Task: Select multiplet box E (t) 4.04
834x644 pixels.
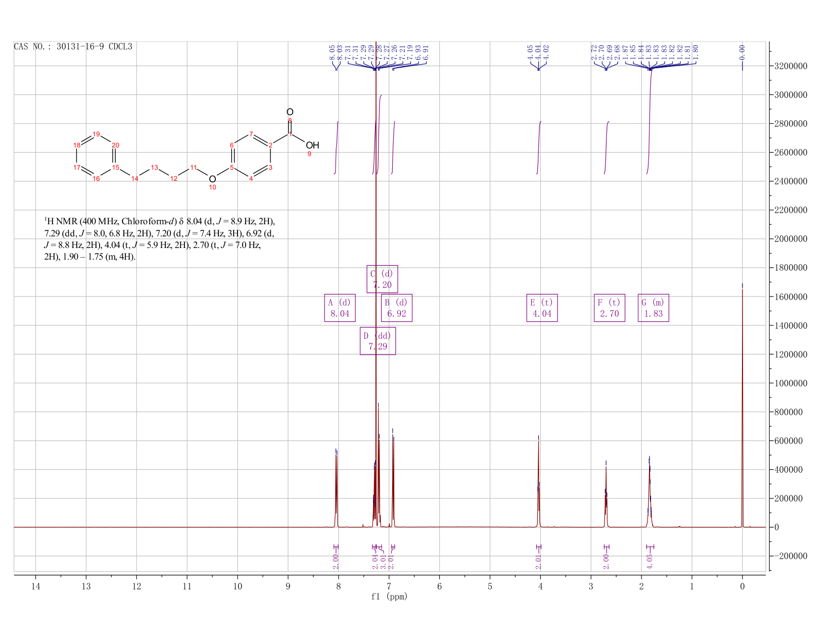Action: click(542, 308)
